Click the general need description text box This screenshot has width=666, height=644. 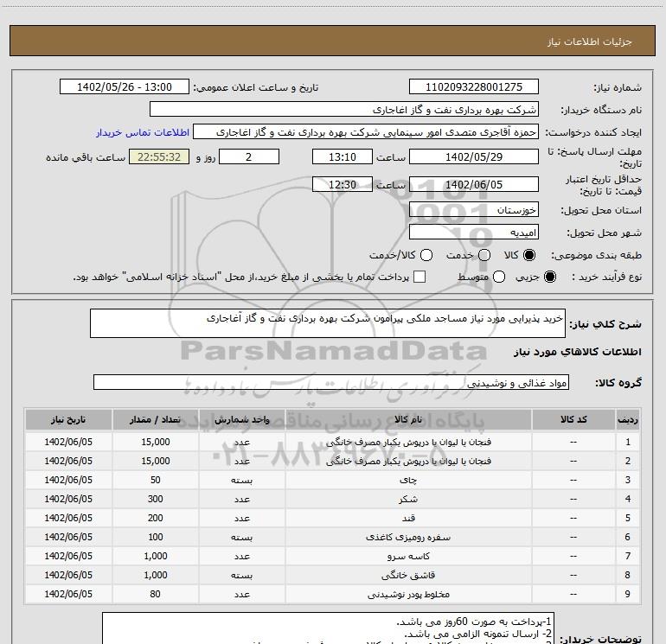(328, 323)
